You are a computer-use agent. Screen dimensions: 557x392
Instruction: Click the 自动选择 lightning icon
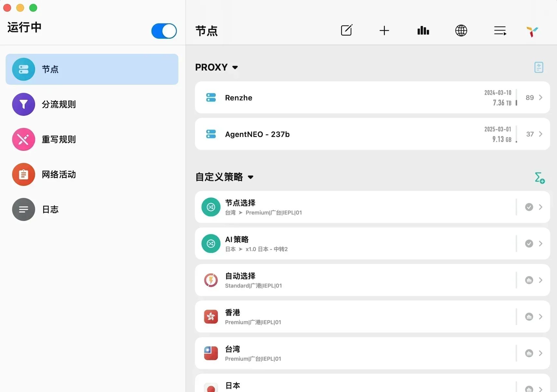pyautogui.click(x=211, y=280)
